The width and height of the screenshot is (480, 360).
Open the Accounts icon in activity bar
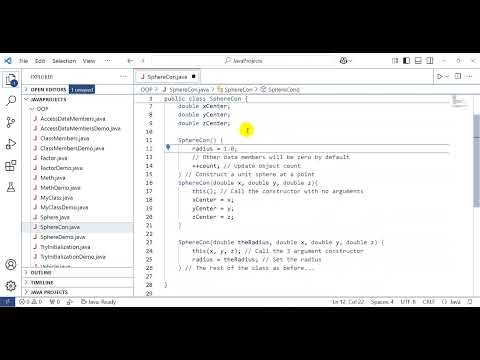coord(11,265)
